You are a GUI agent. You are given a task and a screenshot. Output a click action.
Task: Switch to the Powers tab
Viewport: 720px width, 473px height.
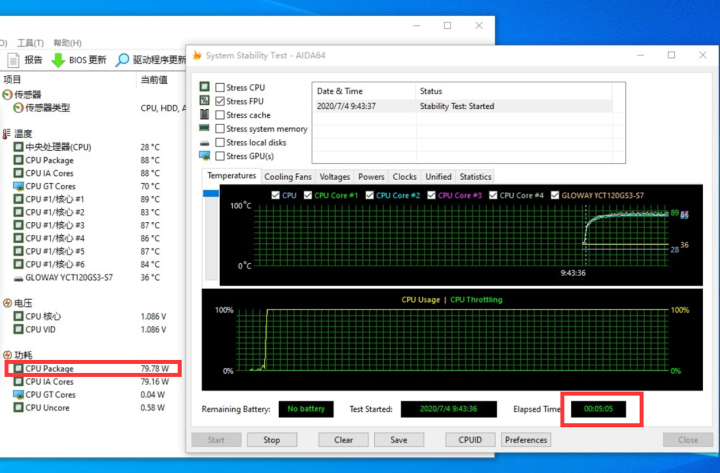point(371,177)
